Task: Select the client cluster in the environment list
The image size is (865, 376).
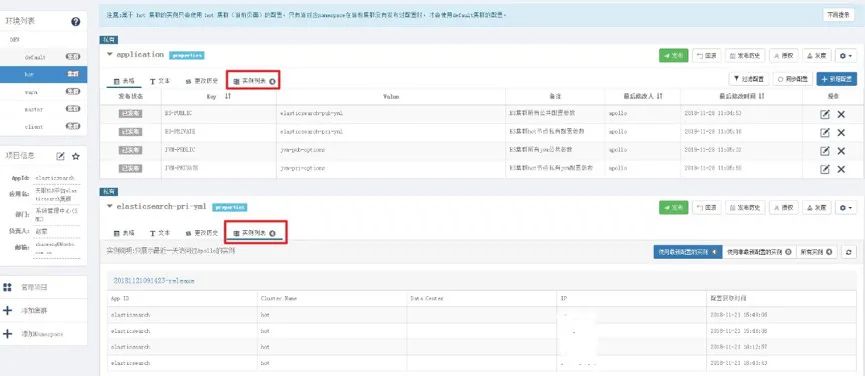Action: point(44,127)
